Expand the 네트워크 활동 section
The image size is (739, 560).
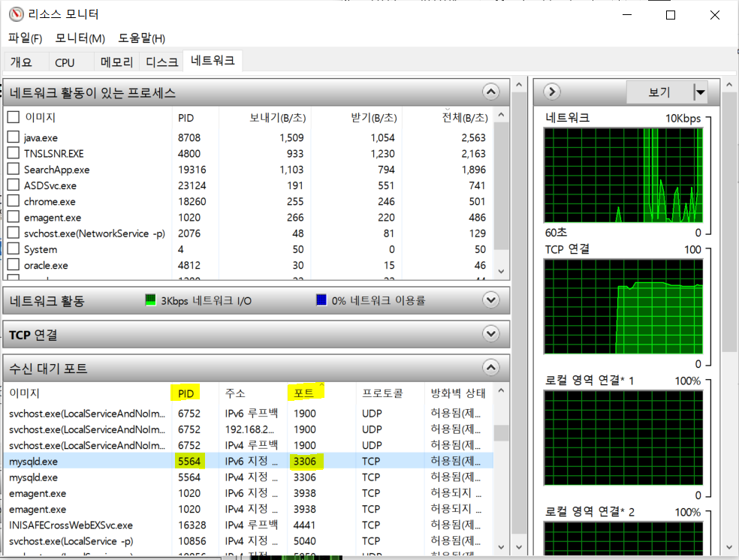(490, 300)
